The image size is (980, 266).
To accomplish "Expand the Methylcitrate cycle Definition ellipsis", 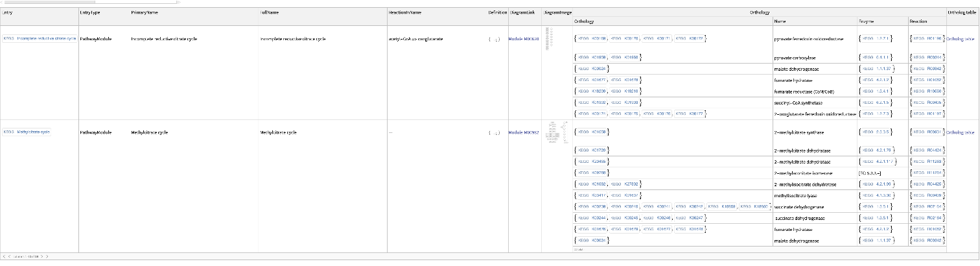I will (x=494, y=132).
